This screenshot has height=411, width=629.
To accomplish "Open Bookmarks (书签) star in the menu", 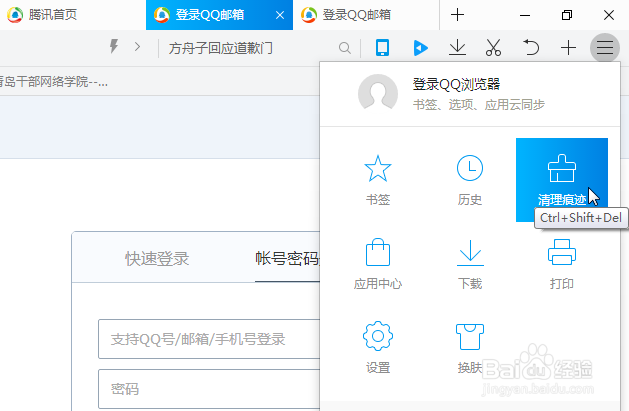I will click(x=377, y=180).
